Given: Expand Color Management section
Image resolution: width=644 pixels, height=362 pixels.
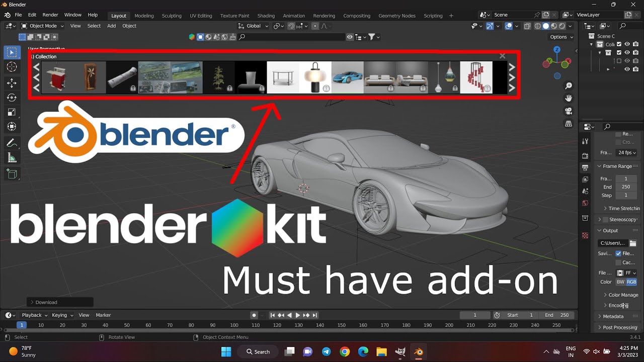Looking at the screenshot, I should pos(622,295).
